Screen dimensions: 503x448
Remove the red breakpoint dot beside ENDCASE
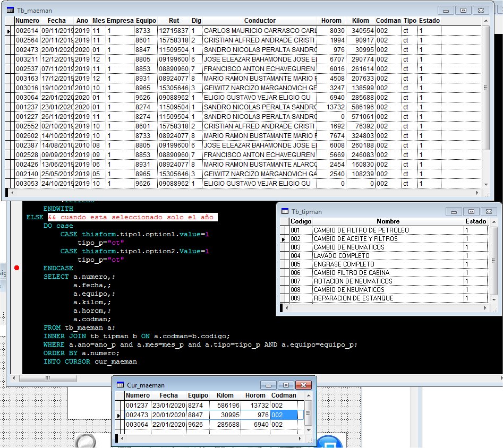tap(16, 268)
